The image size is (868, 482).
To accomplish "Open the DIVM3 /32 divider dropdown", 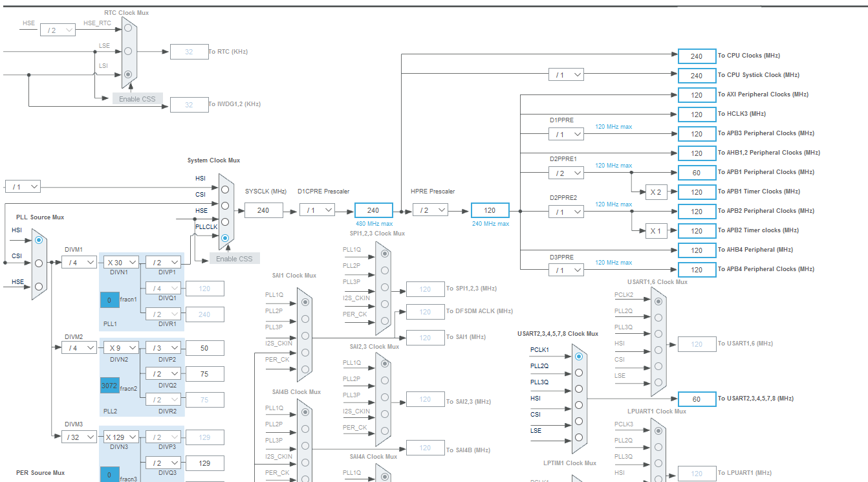I will 78,436.
